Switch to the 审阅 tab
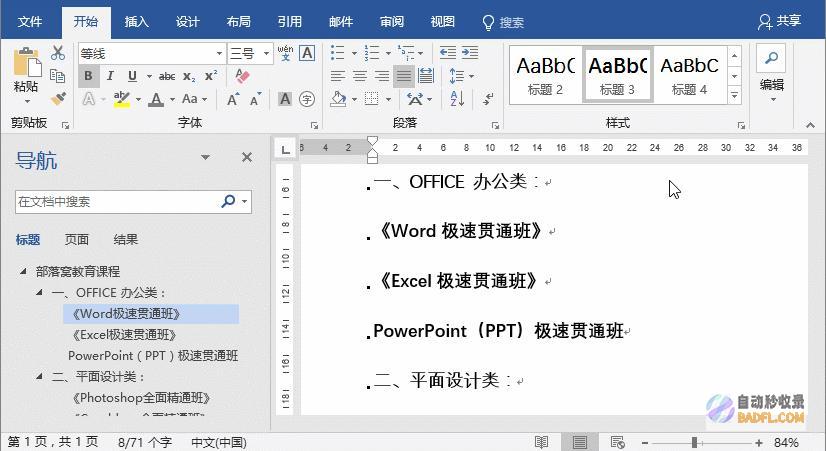The height and width of the screenshot is (451, 826). tap(392, 22)
